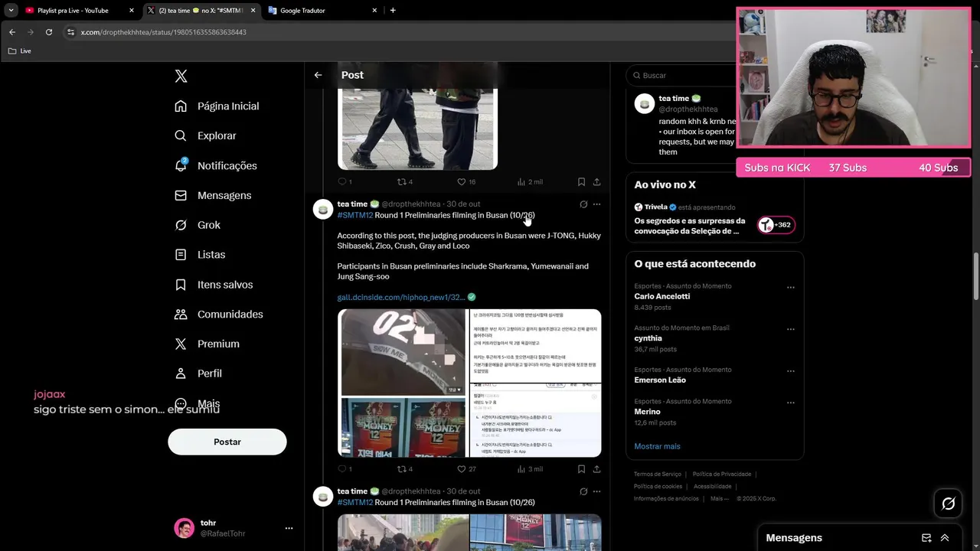Expand the Mais sidebar menu
This screenshot has height=551, width=980.
(198, 403)
